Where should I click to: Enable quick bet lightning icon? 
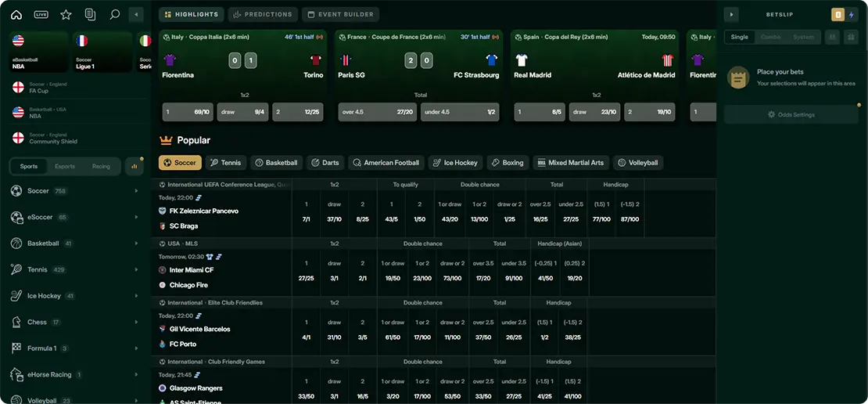click(x=852, y=15)
